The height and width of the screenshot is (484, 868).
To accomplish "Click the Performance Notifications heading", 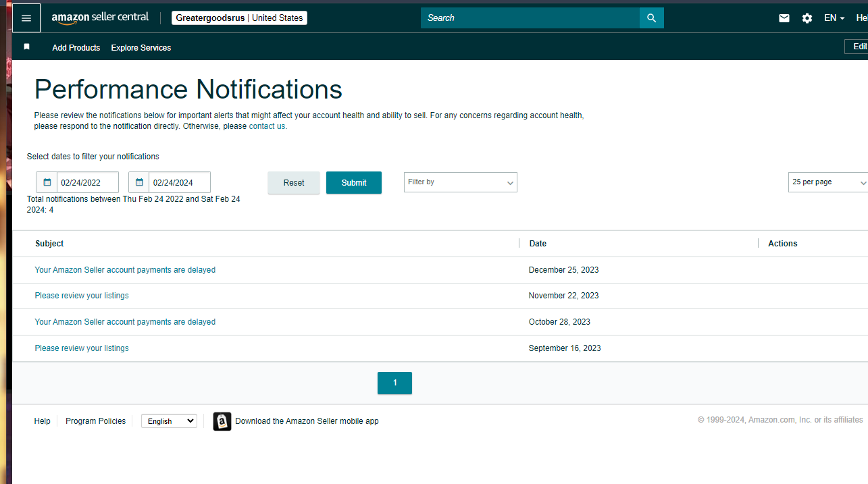I will click(x=188, y=90).
